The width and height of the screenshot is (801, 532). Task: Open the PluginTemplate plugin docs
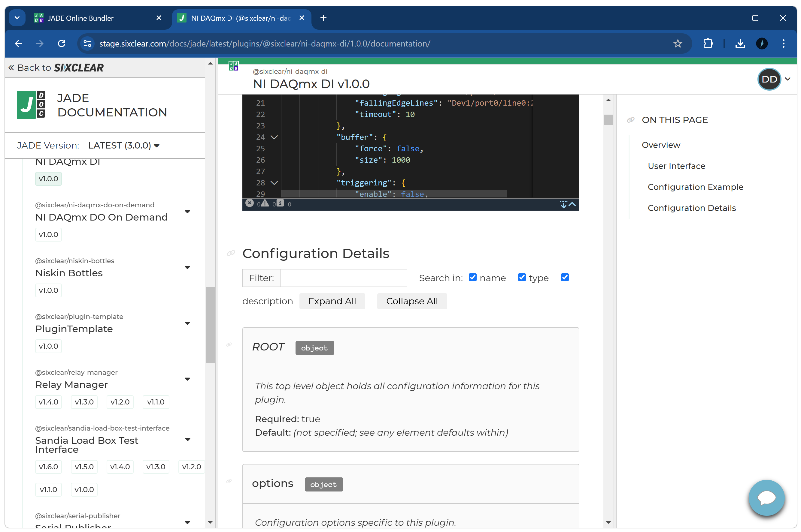tap(74, 329)
